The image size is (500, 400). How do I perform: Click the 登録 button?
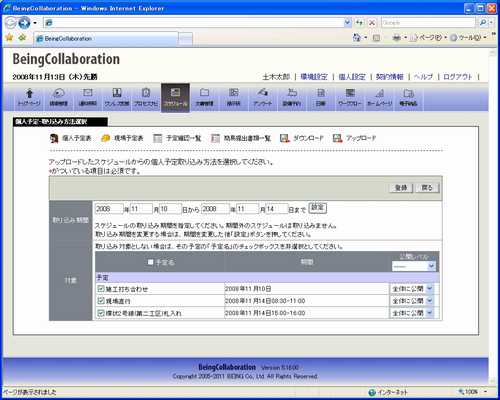point(401,188)
